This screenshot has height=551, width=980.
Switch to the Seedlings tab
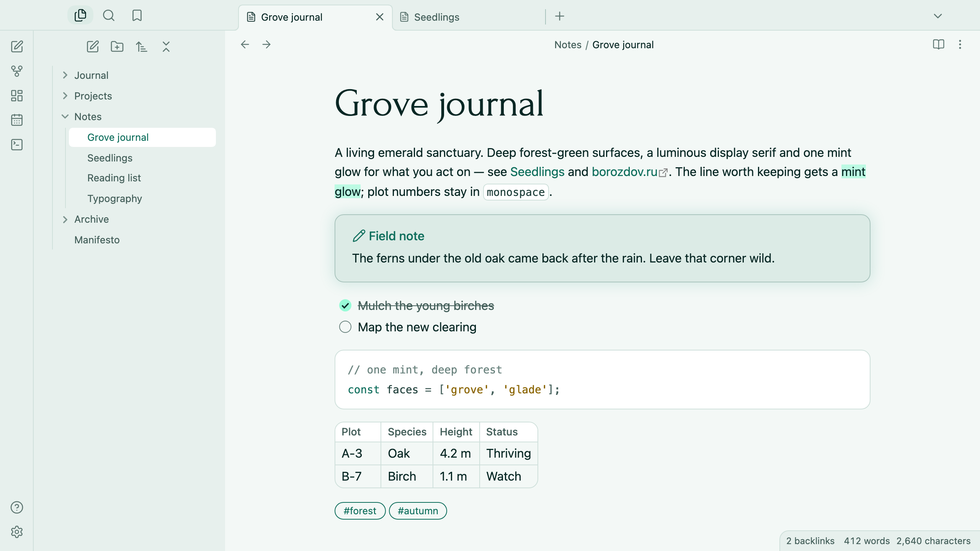pyautogui.click(x=468, y=17)
